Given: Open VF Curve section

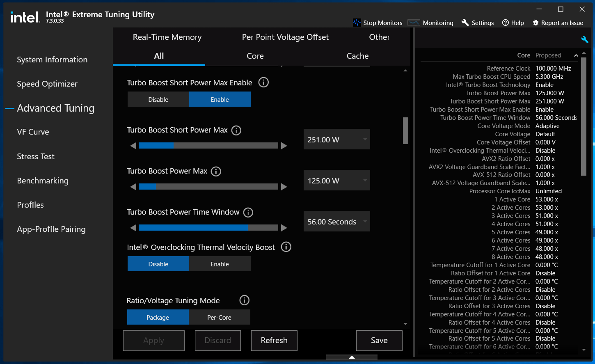Looking at the screenshot, I should tap(33, 132).
